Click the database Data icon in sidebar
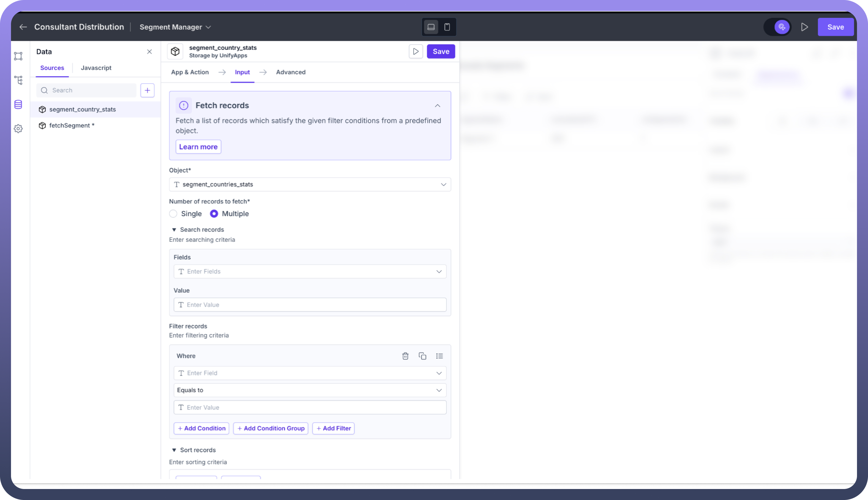Viewport: 868px width, 500px height. point(18,105)
